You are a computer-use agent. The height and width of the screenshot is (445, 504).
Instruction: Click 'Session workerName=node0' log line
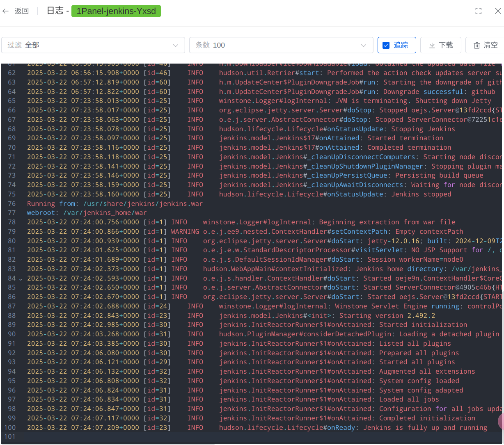click(245, 260)
